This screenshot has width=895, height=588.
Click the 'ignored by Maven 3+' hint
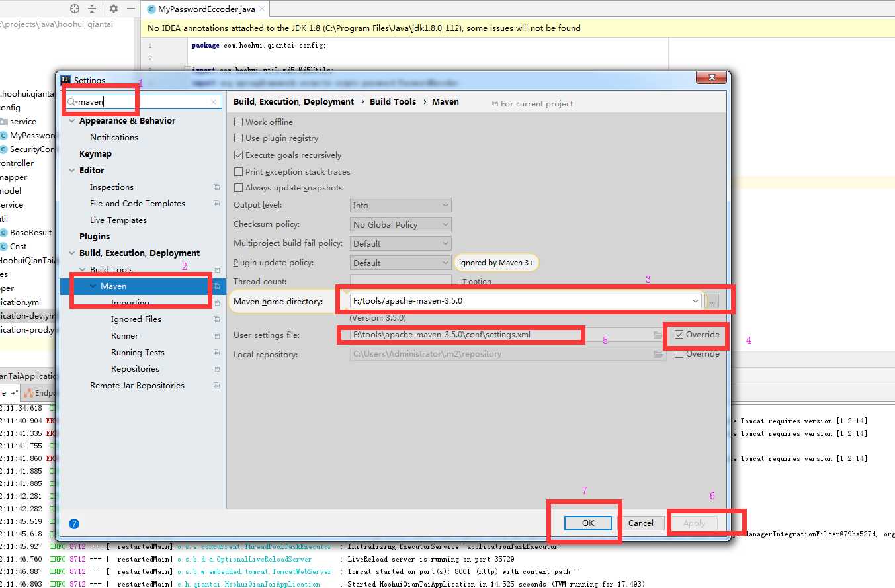496,263
